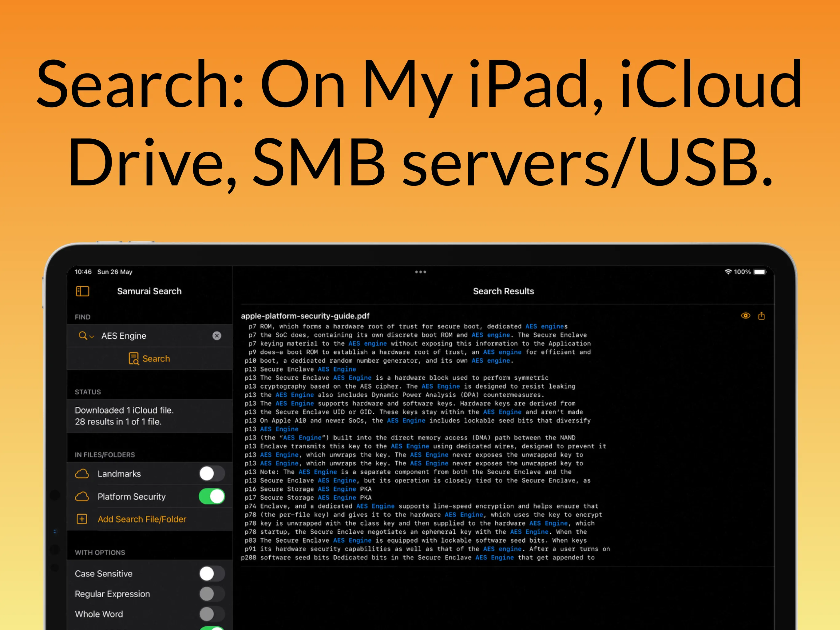Enable the Landmarks folder toggle
This screenshot has height=630, width=840.
click(x=212, y=473)
